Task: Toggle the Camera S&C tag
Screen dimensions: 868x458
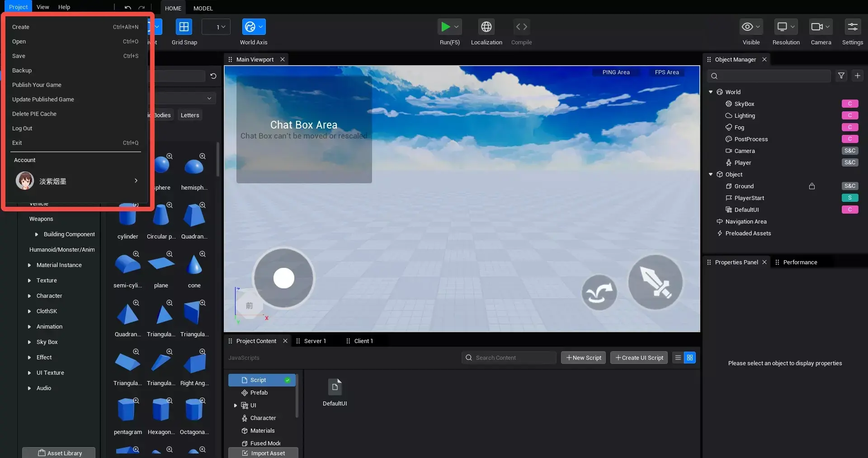Action: [850, 151]
